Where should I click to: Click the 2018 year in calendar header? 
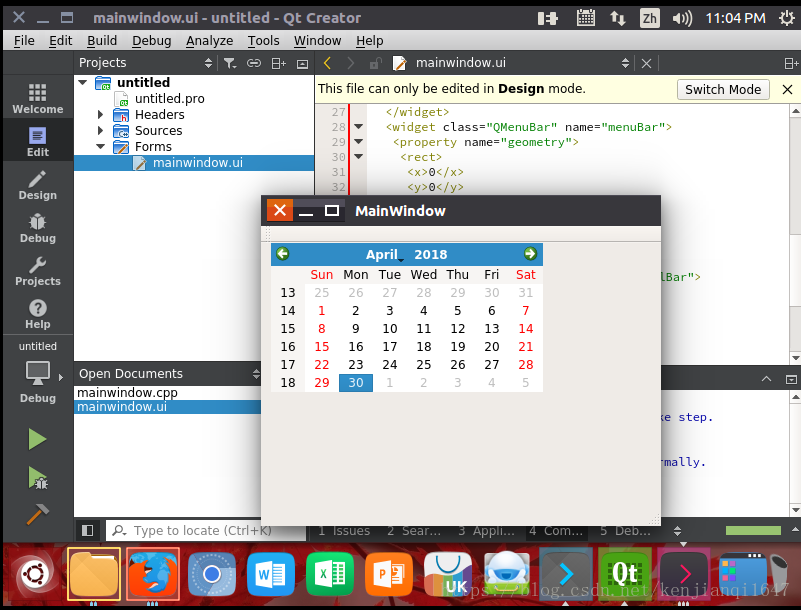coord(431,254)
